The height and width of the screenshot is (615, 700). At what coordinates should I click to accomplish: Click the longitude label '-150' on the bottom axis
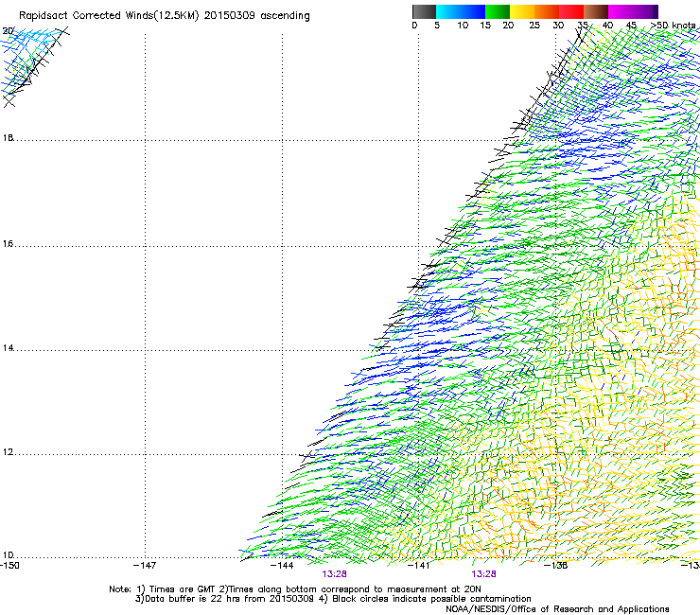click(x=9, y=566)
